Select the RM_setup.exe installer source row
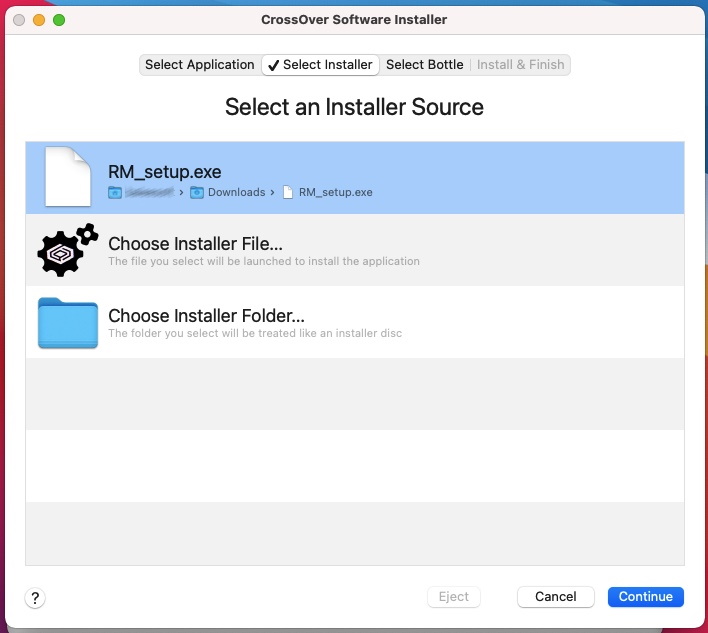This screenshot has width=708, height=633. pos(354,177)
